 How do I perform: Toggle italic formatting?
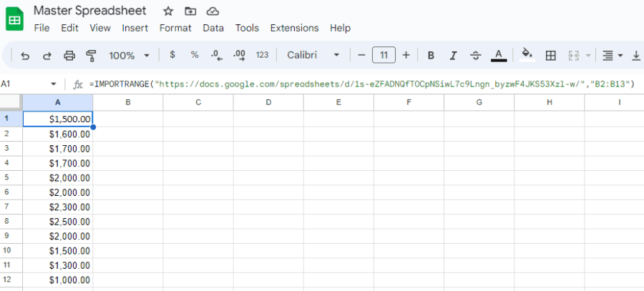[453, 55]
